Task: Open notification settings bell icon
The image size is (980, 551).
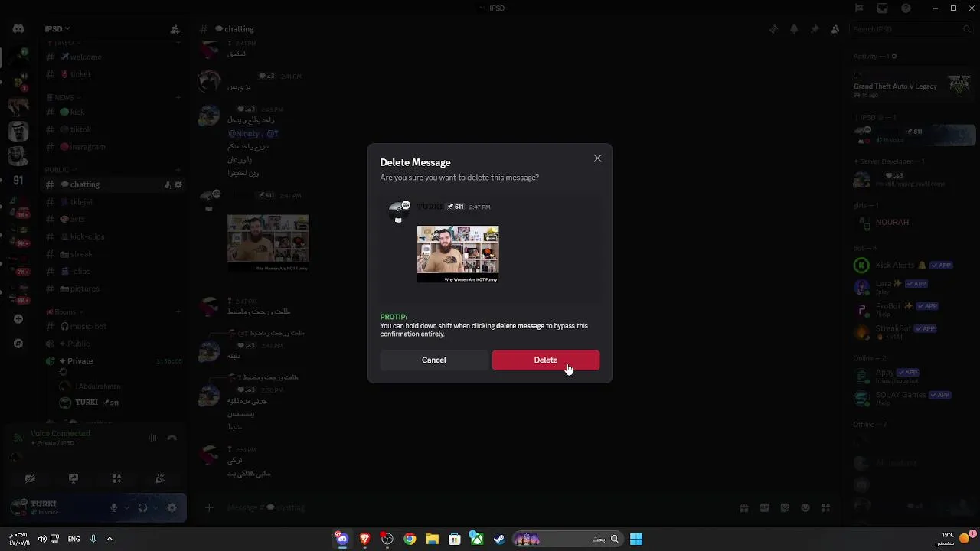Action: [794, 29]
